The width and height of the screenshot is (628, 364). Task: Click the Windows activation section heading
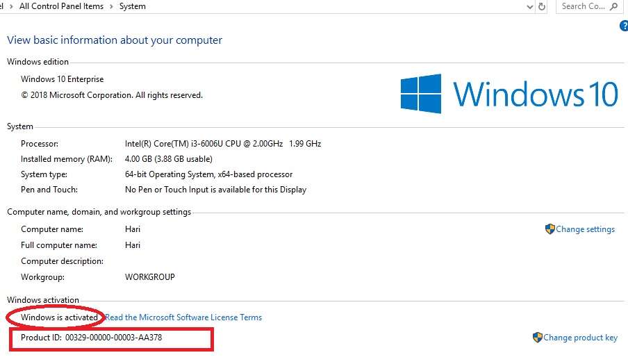click(x=43, y=300)
